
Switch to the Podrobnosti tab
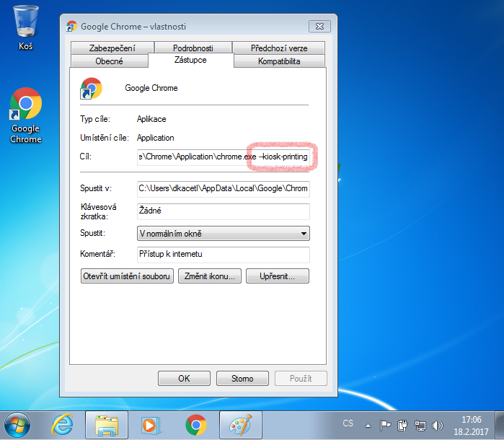tap(193, 48)
